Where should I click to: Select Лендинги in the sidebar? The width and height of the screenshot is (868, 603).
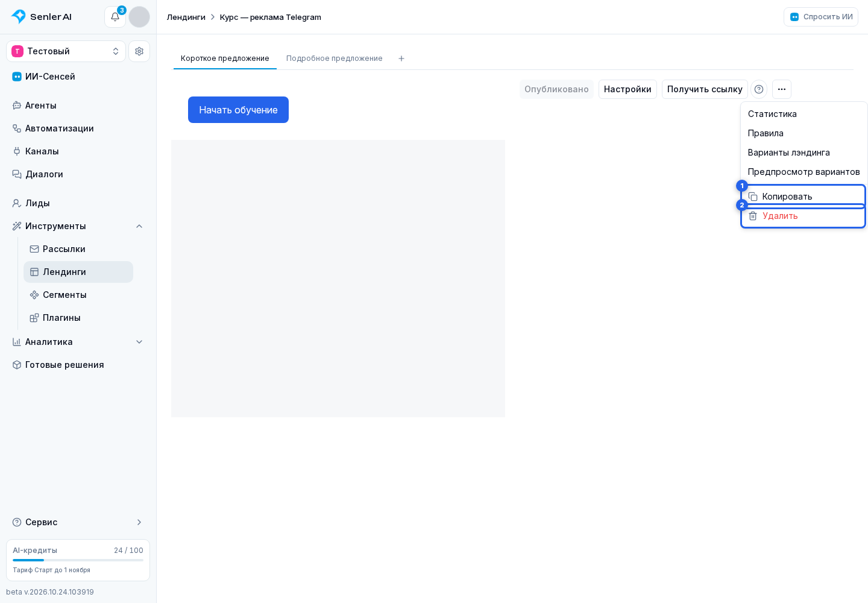[x=78, y=272]
